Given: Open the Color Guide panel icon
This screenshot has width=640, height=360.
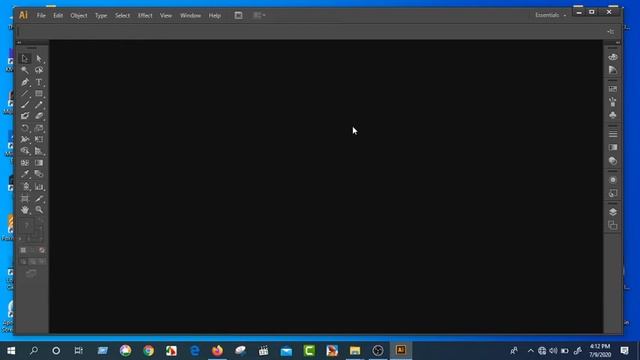Looking at the screenshot, I should pyautogui.click(x=613, y=70).
